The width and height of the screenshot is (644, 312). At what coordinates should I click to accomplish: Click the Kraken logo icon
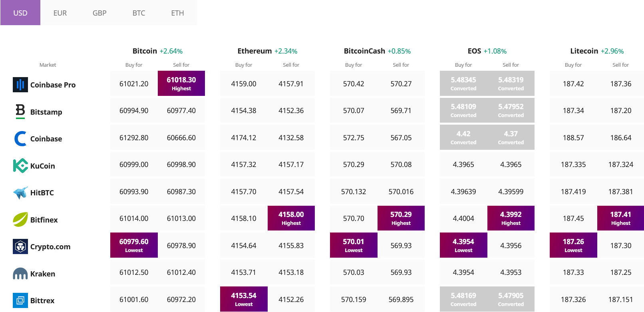coord(20,274)
